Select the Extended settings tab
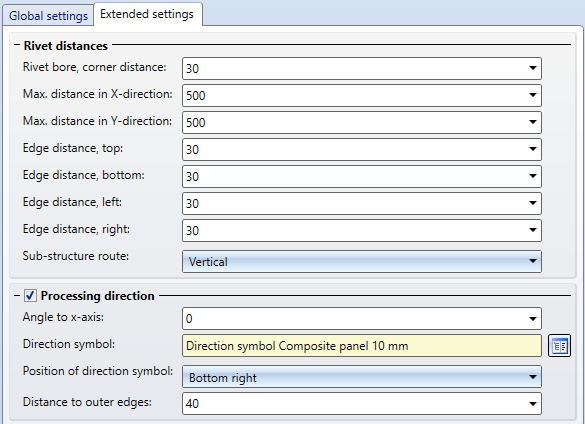 (x=147, y=14)
